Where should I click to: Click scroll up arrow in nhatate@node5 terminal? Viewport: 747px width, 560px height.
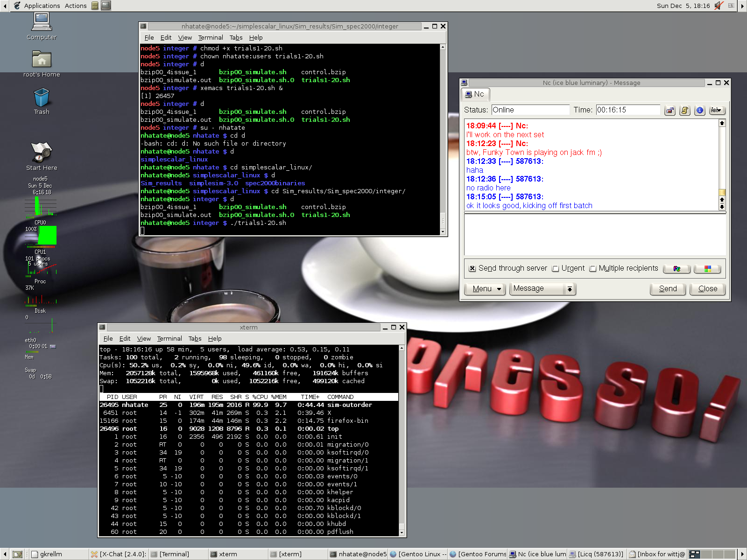(x=443, y=47)
